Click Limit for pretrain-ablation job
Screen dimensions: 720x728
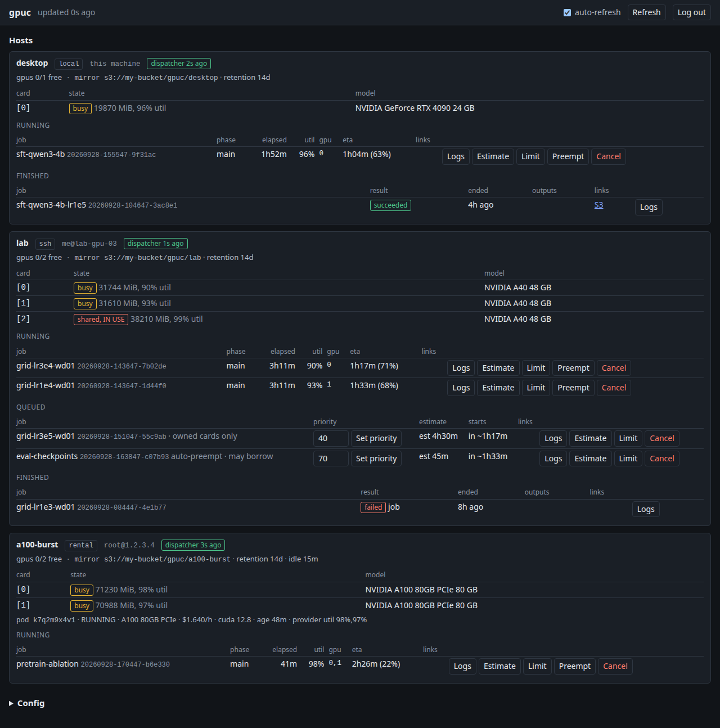[537, 666]
